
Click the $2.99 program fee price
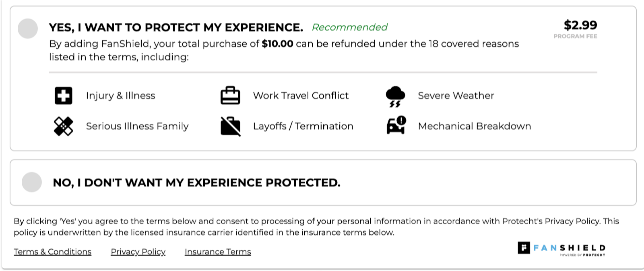(x=580, y=25)
